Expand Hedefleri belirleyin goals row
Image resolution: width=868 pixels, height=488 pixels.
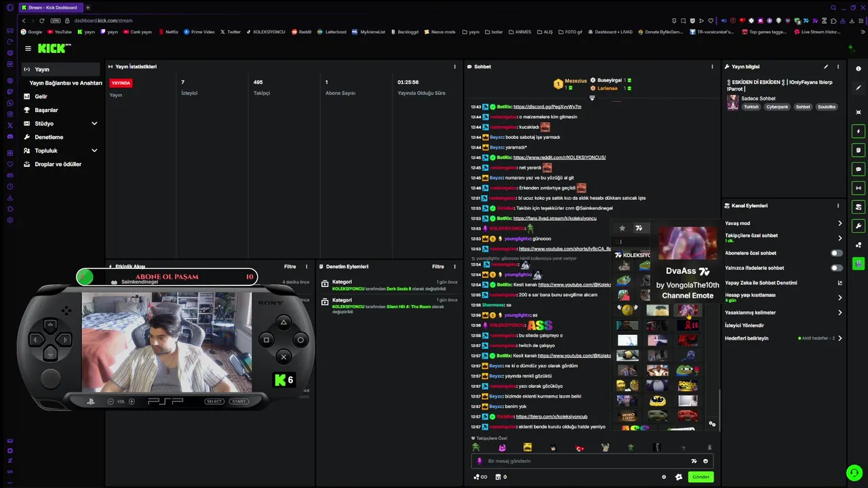coord(840,338)
